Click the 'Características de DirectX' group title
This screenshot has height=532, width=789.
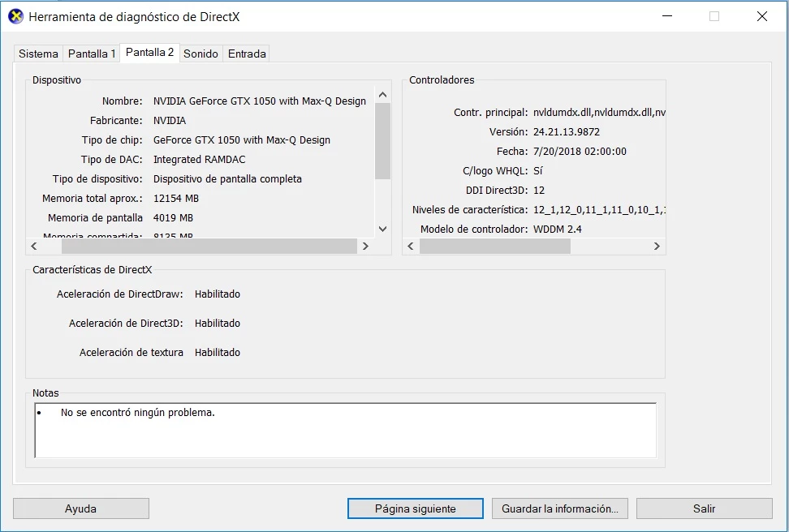pyautogui.click(x=92, y=270)
